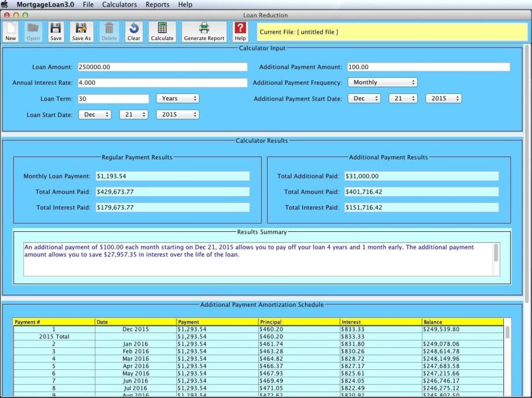This screenshot has height=398, width=532.
Task: Select the May 2016 date cell
Action: click(x=136, y=374)
